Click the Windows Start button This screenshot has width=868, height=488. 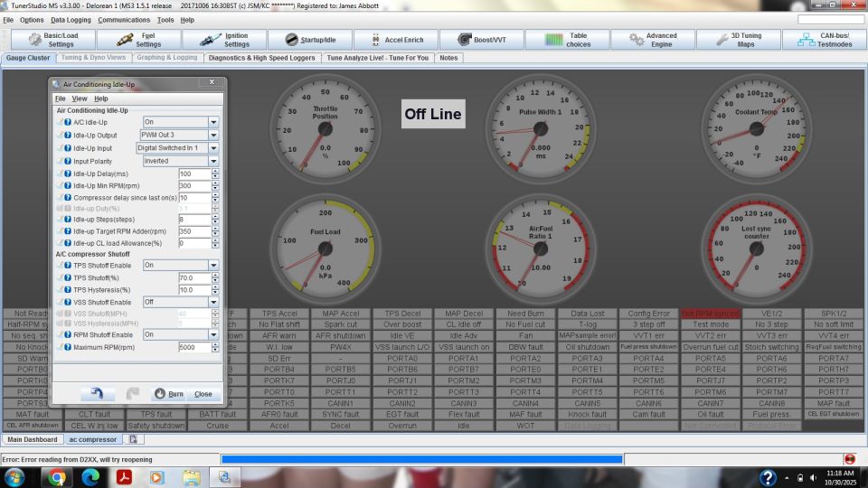(x=14, y=477)
